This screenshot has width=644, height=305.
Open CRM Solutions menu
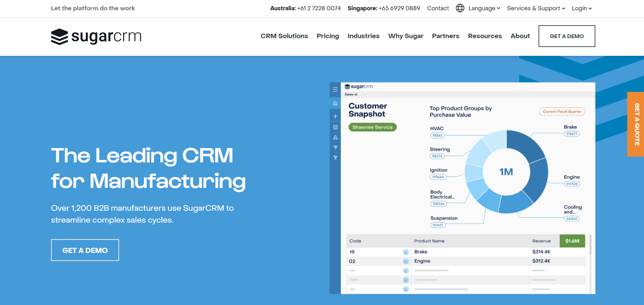click(284, 36)
